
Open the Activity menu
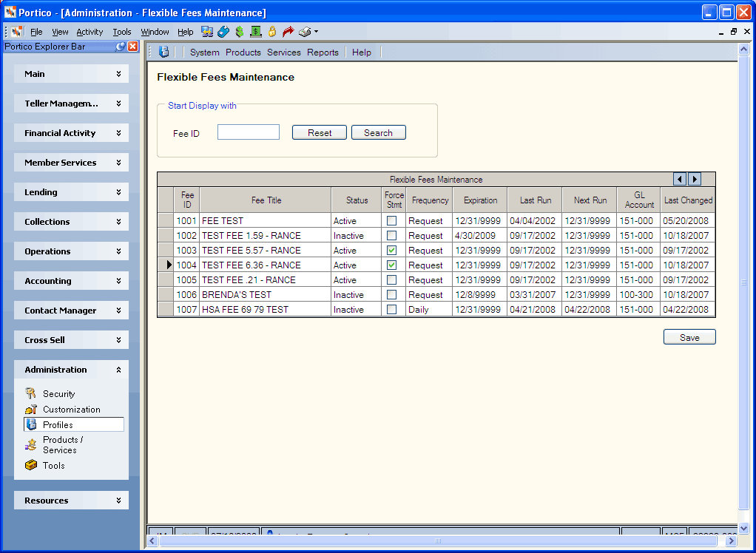pos(90,32)
